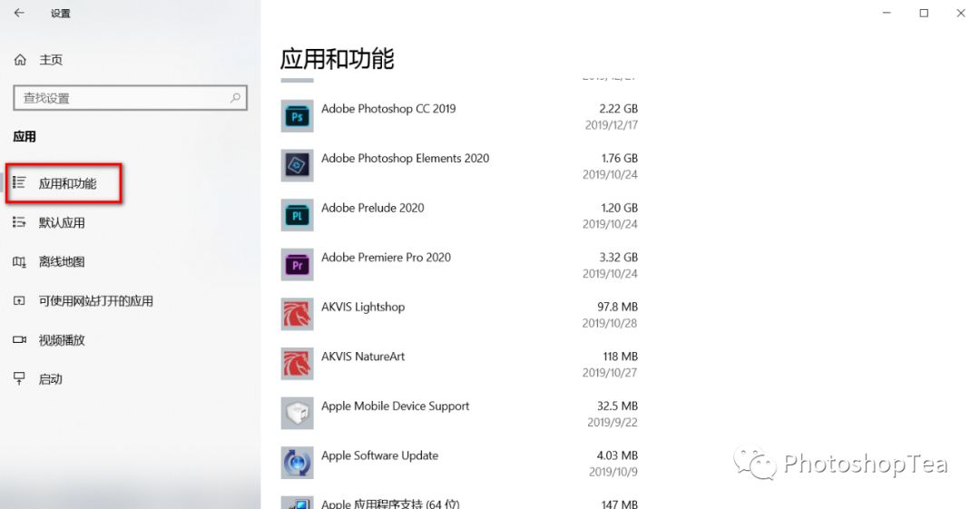Click the Adobe Prelude Pl icon

(297, 215)
